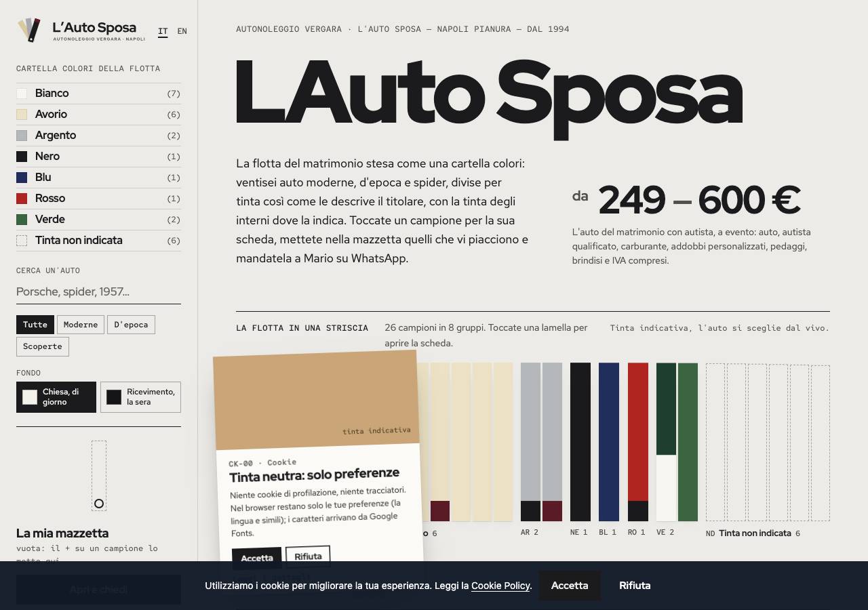Open the dark green swatch with white interior
This screenshot has height=610, width=868.
666,442
